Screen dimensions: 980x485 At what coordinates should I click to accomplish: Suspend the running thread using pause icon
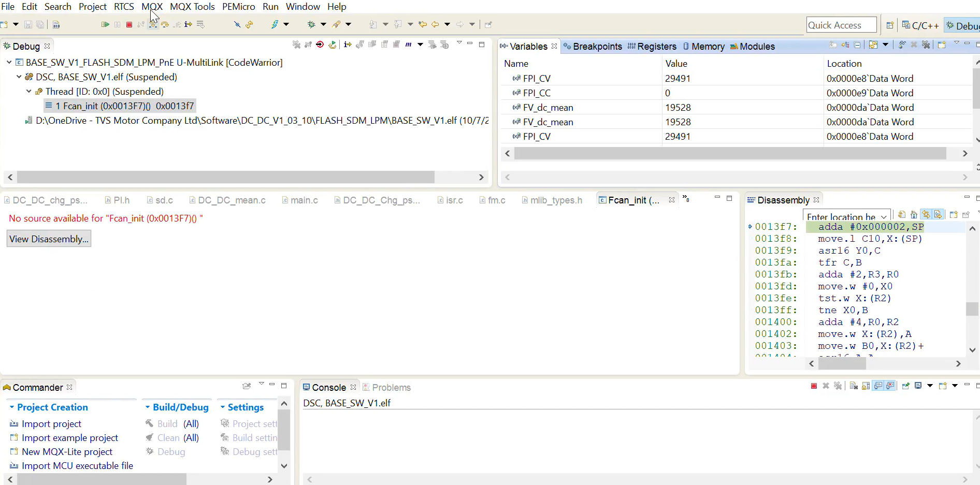[117, 24]
